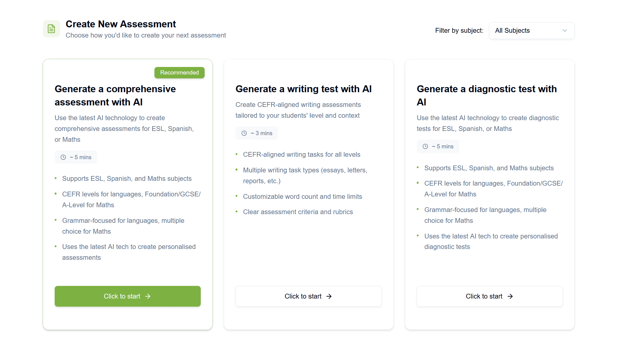Click the clock icon beside ~3 mins

244,133
